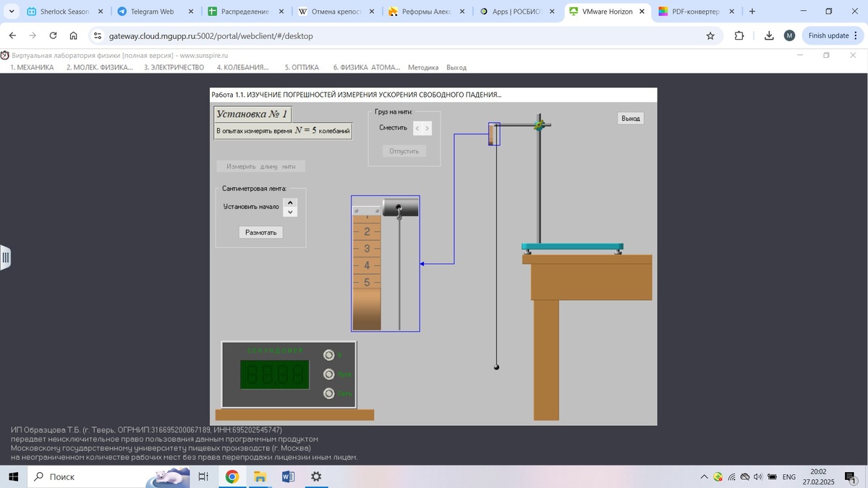This screenshot has width=868, height=488.
Task: Bookmark this page with the star icon
Action: (x=710, y=35)
